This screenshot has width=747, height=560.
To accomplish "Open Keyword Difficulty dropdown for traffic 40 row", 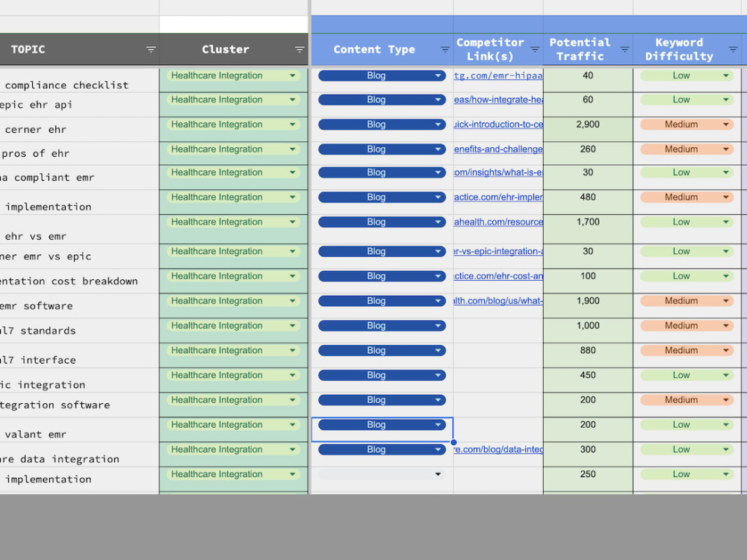I will 725,75.
